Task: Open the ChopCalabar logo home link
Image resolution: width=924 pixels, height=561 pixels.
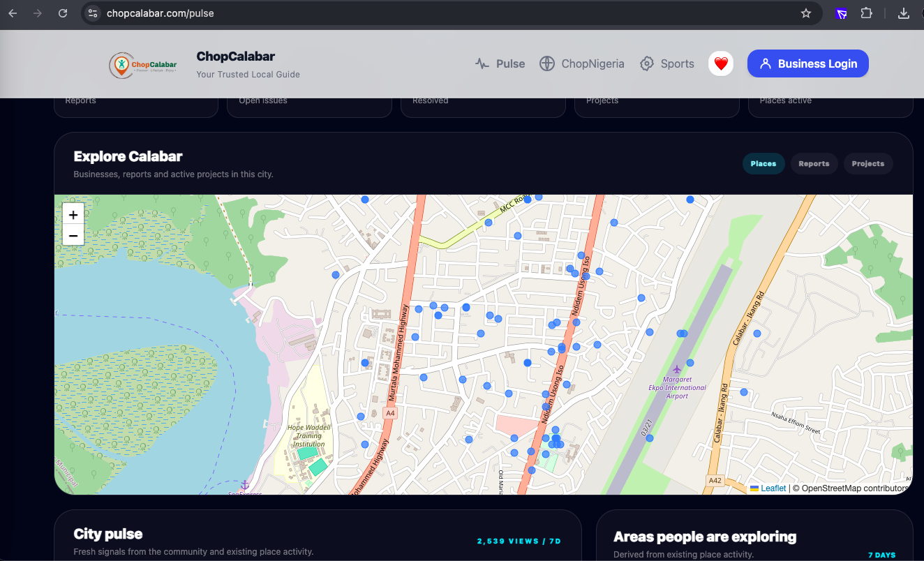Action: (x=143, y=65)
